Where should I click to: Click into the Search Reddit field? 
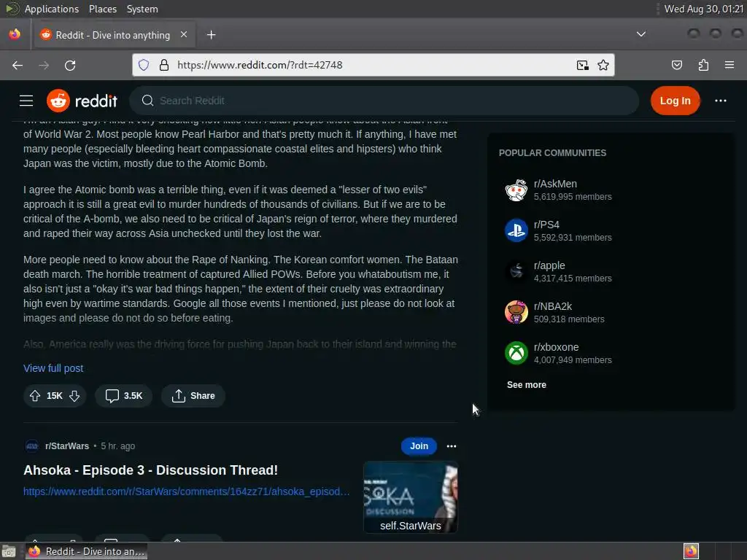[384, 101]
